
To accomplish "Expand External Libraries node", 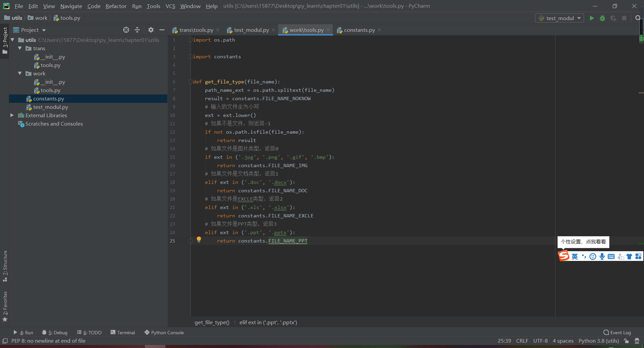I will pyautogui.click(x=12, y=115).
